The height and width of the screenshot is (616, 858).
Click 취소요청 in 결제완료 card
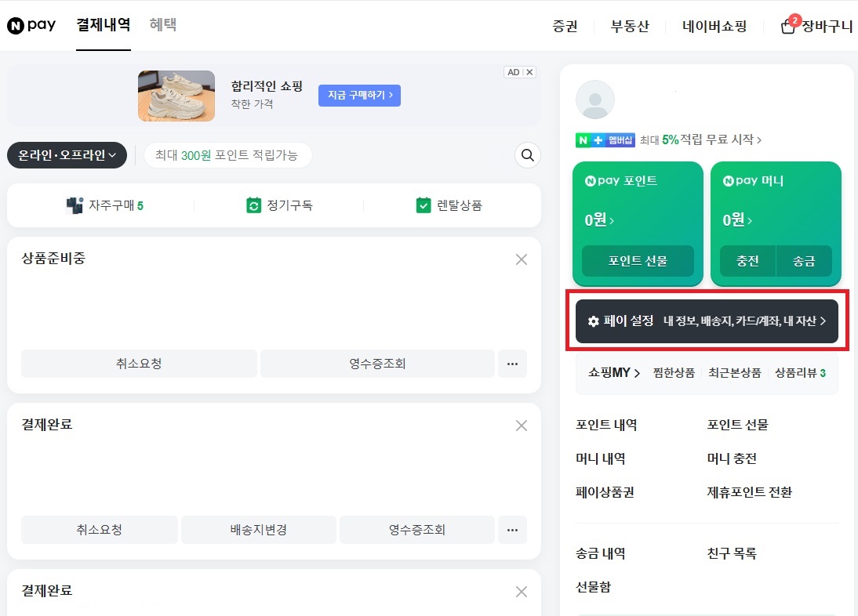99,530
